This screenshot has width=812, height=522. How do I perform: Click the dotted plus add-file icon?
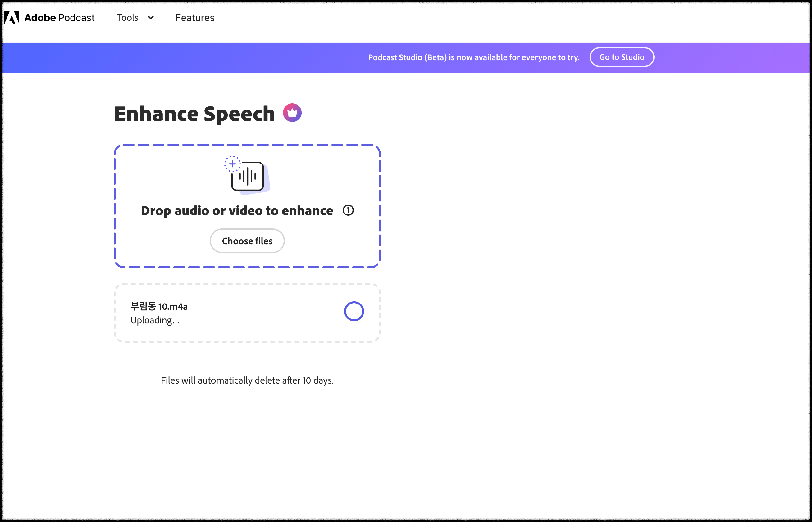(x=232, y=164)
